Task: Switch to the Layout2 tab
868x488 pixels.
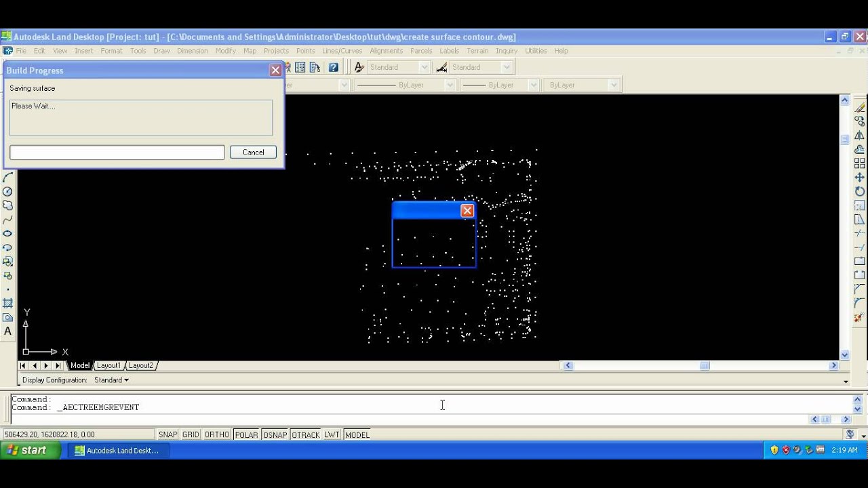Action: pyautogui.click(x=141, y=365)
